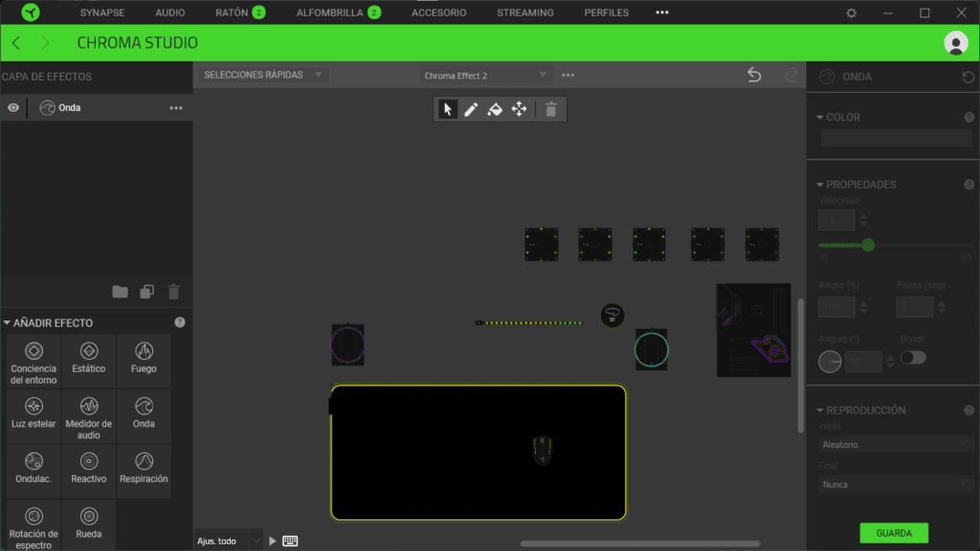Hide the Onda effect layer
This screenshot has width=980, height=551.
pos(13,107)
